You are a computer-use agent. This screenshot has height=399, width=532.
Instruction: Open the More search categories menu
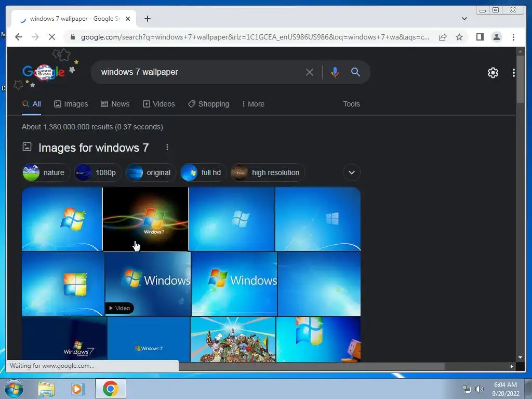[253, 104]
